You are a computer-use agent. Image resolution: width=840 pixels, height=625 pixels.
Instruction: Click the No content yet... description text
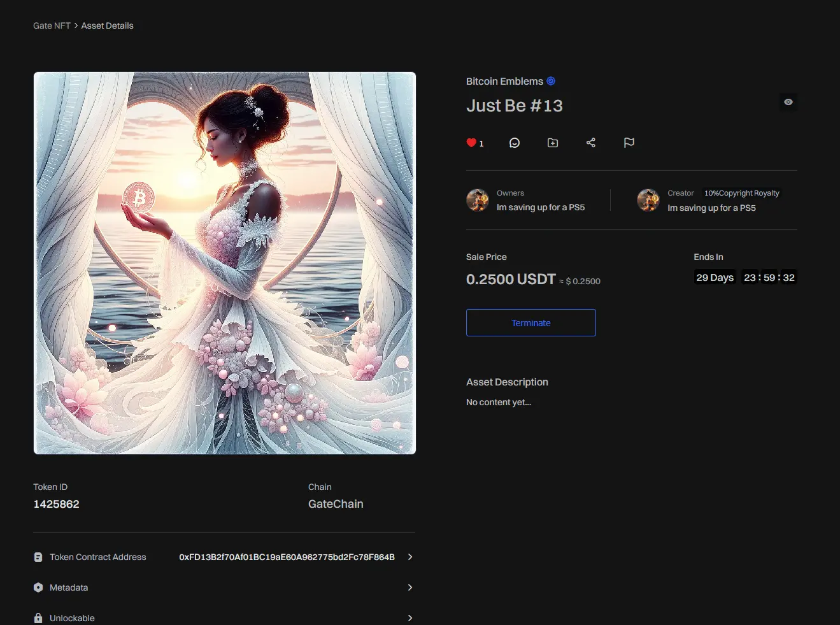tap(499, 402)
